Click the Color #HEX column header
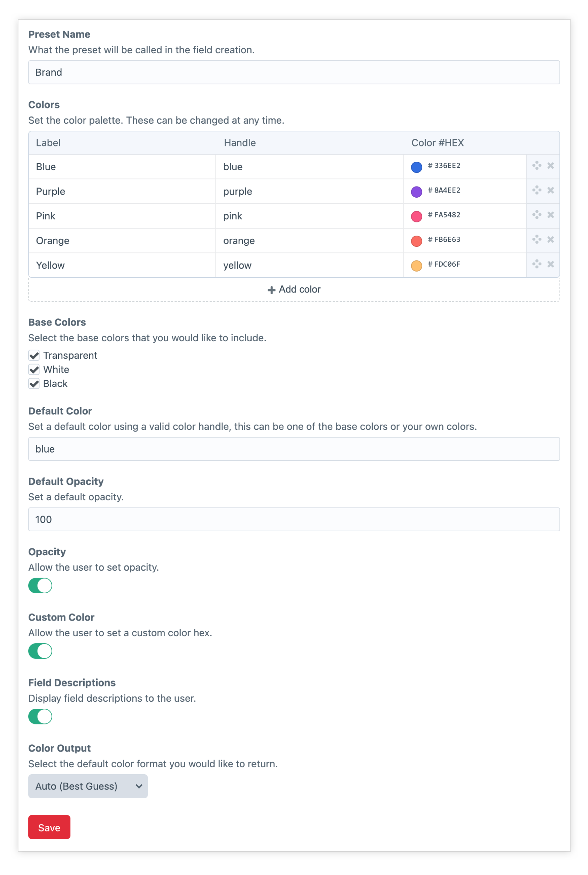Viewport: 588px width, 875px height. (438, 143)
